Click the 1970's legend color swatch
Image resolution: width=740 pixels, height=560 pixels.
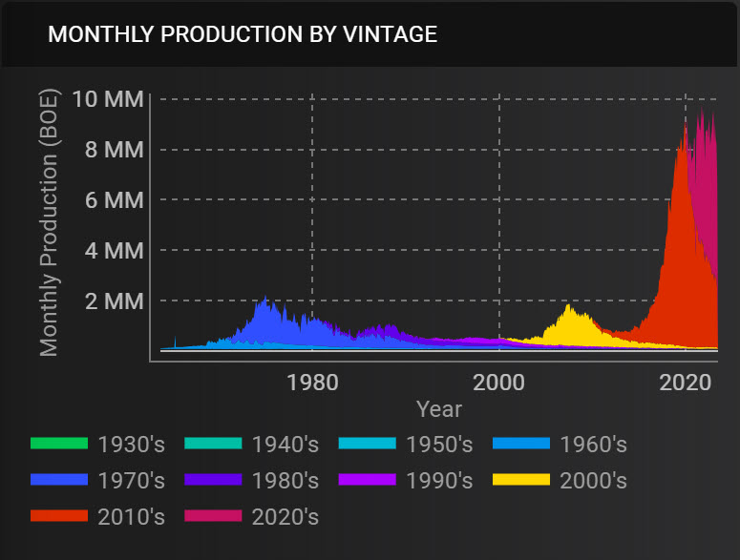(59, 480)
